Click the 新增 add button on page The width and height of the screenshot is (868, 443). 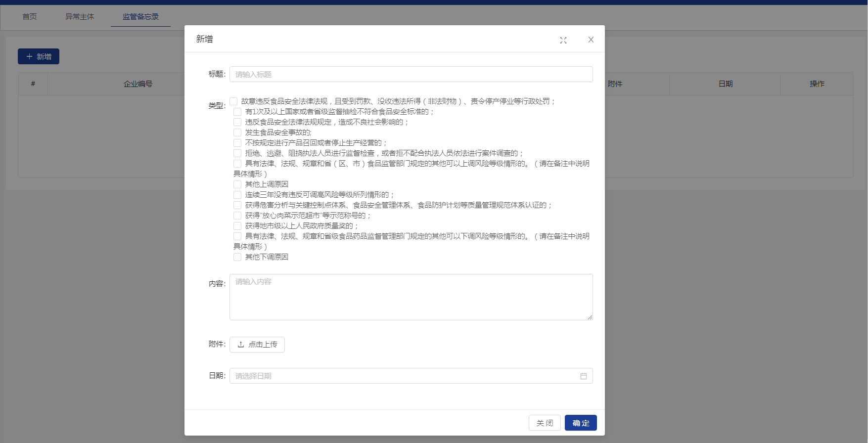click(x=39, y=56)
